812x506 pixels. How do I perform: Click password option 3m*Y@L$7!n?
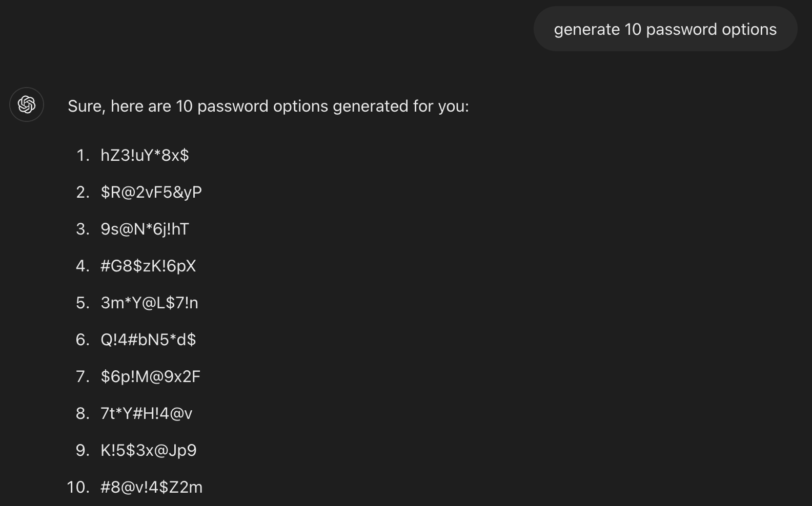149,303
